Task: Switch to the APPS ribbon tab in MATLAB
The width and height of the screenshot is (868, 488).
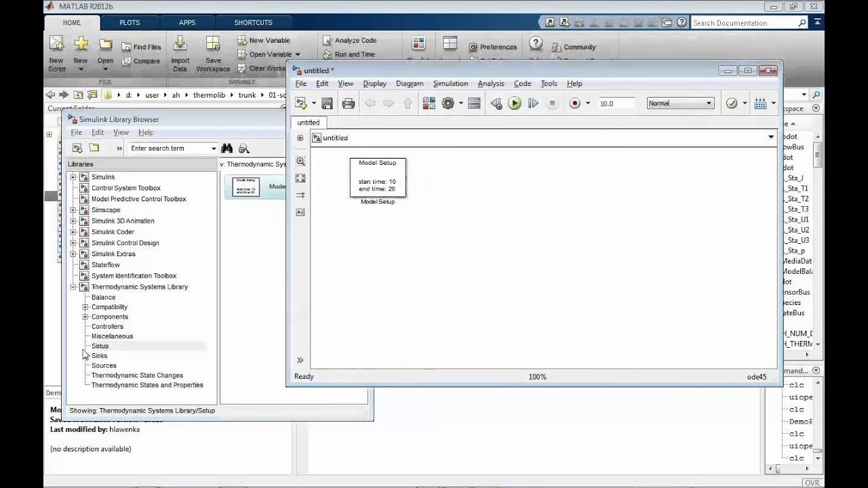Action: pos(187,22)
